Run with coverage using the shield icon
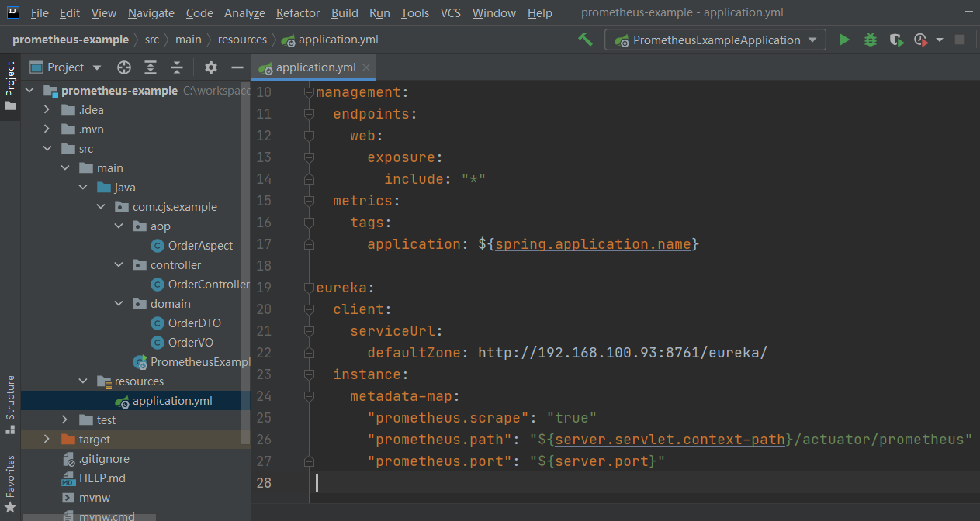The height and width of the screenshot is (521, 980). click(896, 40)
